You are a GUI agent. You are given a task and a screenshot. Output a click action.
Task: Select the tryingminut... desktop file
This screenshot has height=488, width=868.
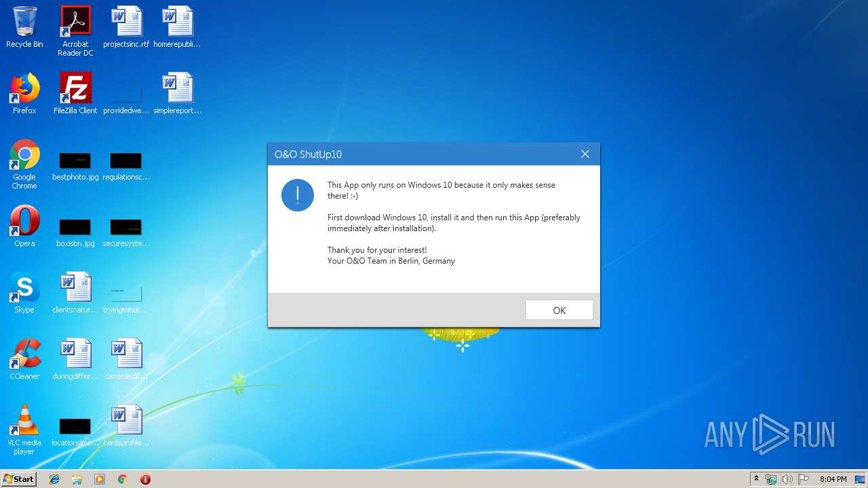126,298
